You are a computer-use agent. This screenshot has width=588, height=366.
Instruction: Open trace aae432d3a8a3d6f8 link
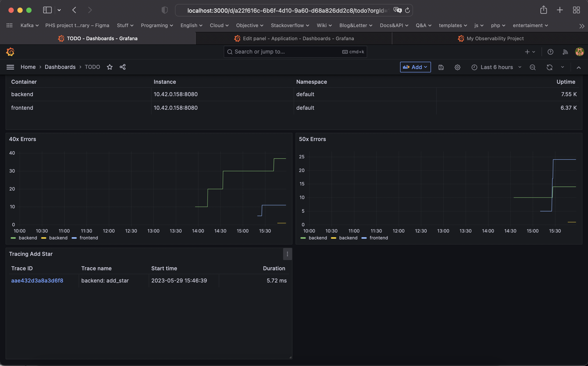coord(37,280)
